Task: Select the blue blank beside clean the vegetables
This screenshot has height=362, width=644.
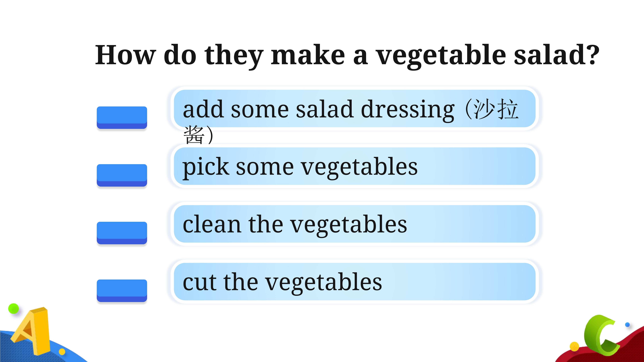Action: click(x=122, y=233)
